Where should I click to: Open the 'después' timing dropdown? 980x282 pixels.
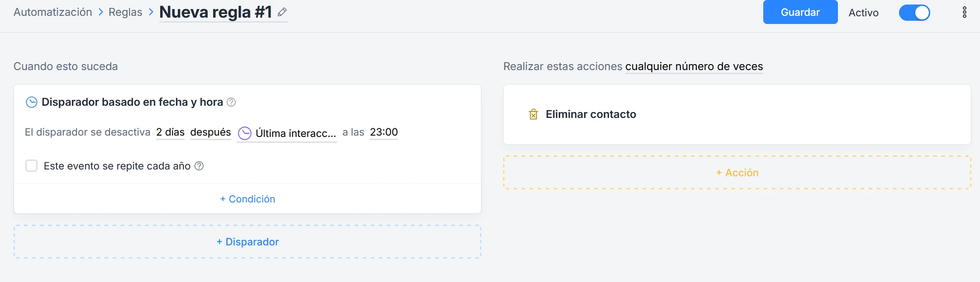click(210, 132)
